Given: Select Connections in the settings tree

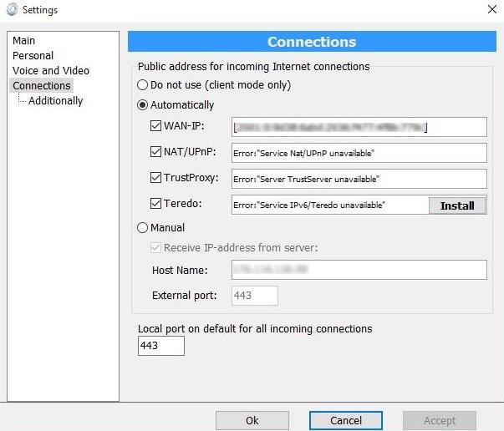Looking at the screenshot, I should click(42, 85).
